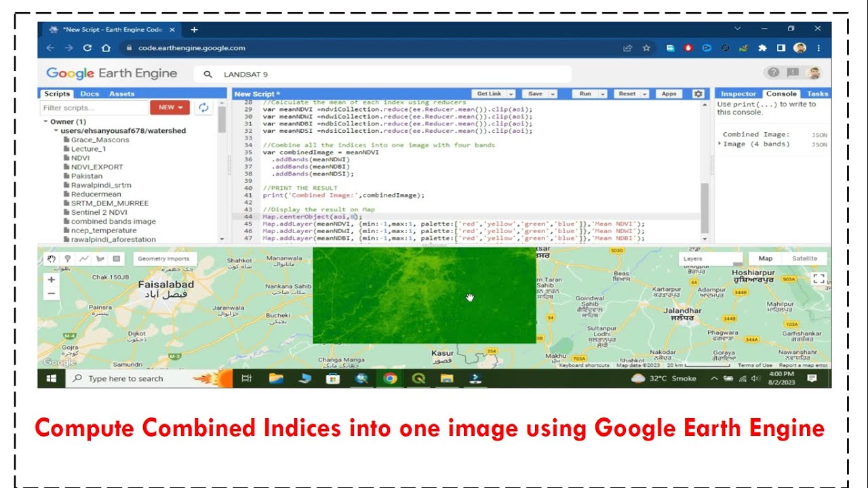
Task: Open the Earth Engine help menu
Action: [x=773, y=73]
